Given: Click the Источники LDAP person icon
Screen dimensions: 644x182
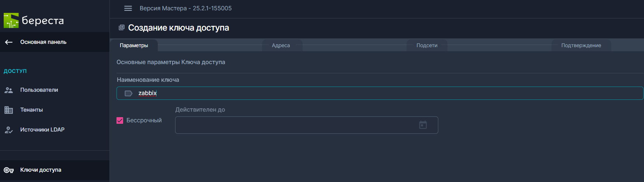Looking at the screenshot, I should point(8,130).
